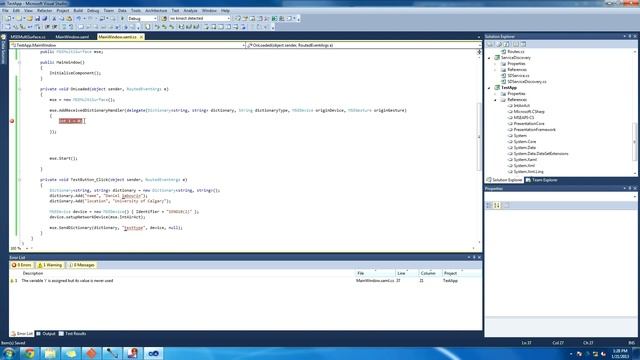The height and width of the screenshot is (360, 640).
Task: Click the Refresh icon in Solution Explorer
Action: 506,44
